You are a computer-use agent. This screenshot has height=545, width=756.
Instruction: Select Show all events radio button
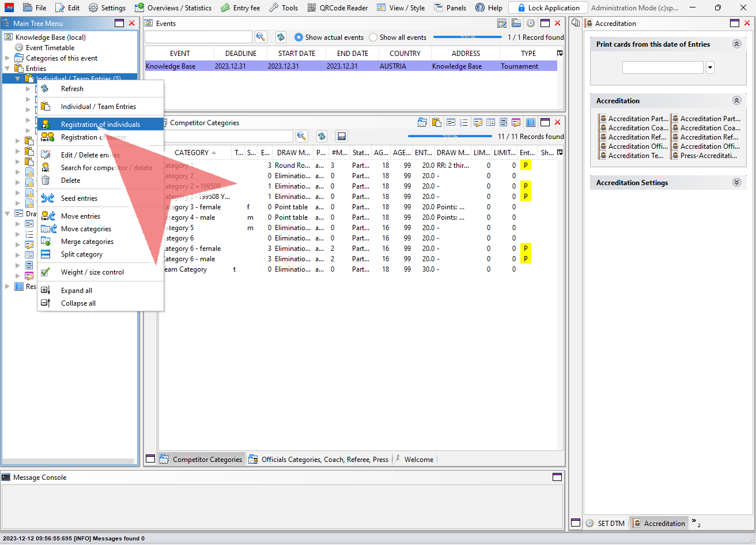373,37
